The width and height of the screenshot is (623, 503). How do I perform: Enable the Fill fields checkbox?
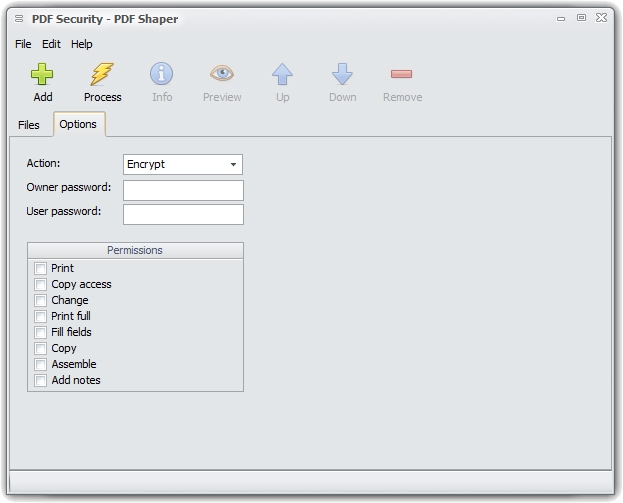click(x=40, y=332)
